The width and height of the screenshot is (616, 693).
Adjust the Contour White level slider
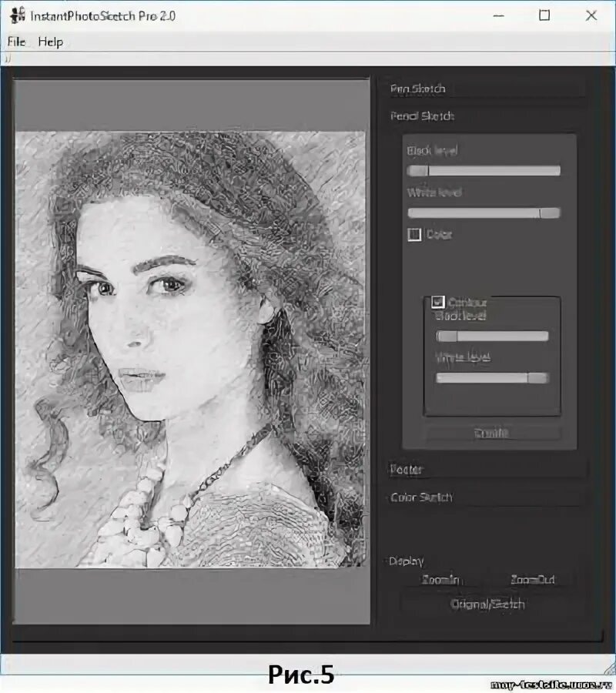coord(492,378)
